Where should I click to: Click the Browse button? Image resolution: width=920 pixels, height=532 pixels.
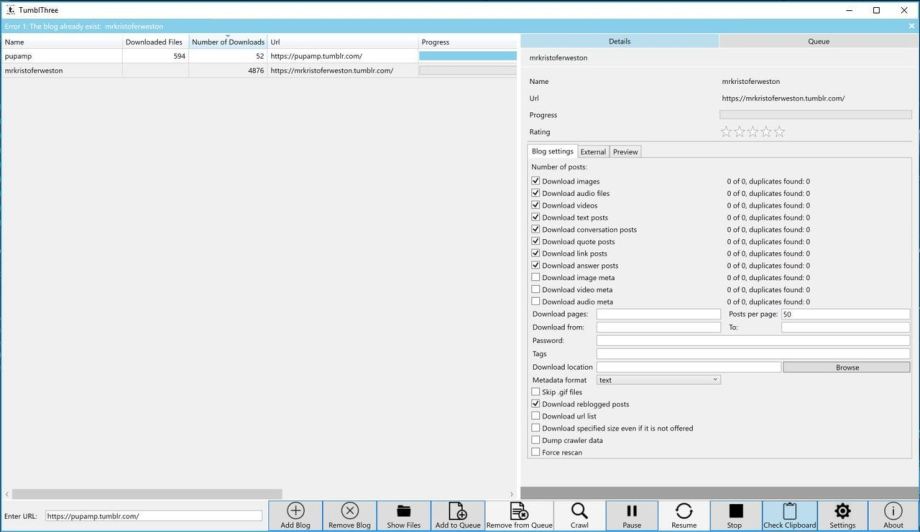coord(847,367)
